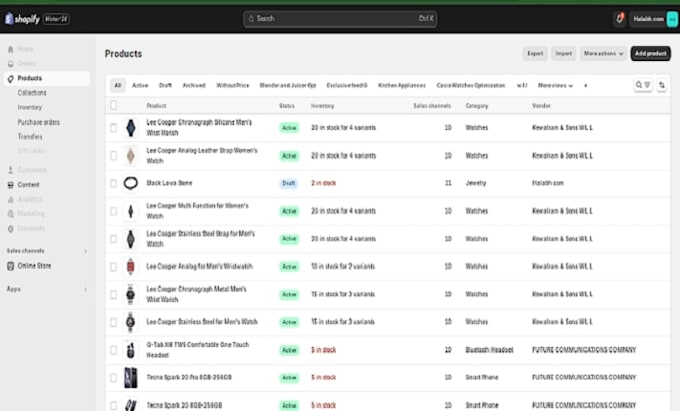The height and width of the screenshot is (411, 680).
Task: Open the notifications bell
Action: (x=620, y=19)
